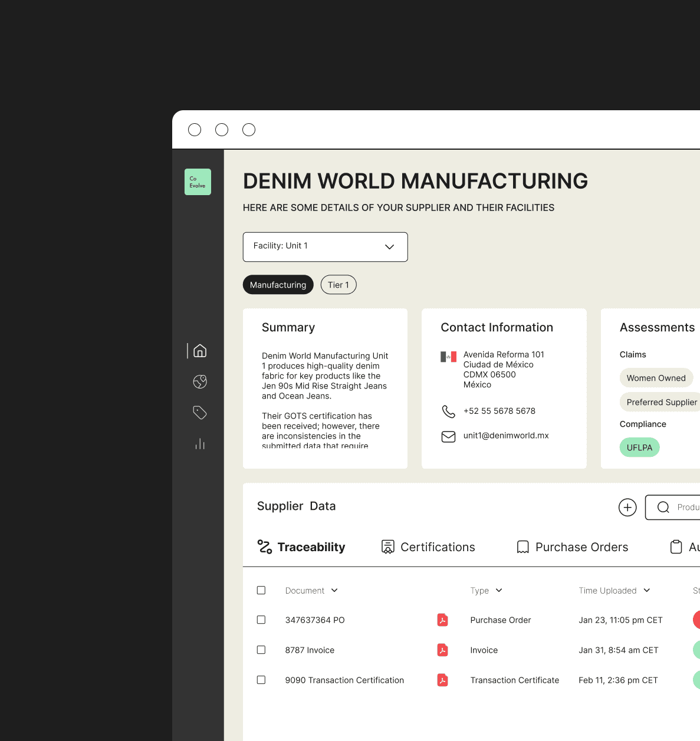
Task: Click the Assessments card heading
Action: pos(657,327)
